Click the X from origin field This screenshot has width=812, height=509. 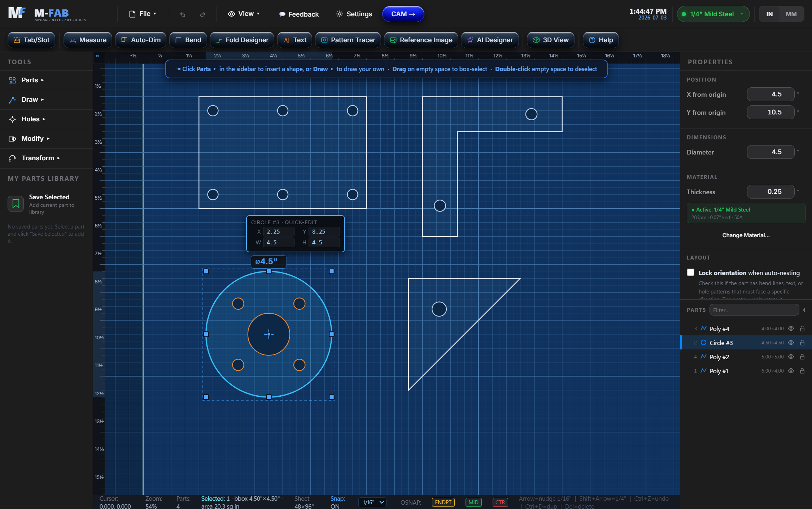click(771, 94)
